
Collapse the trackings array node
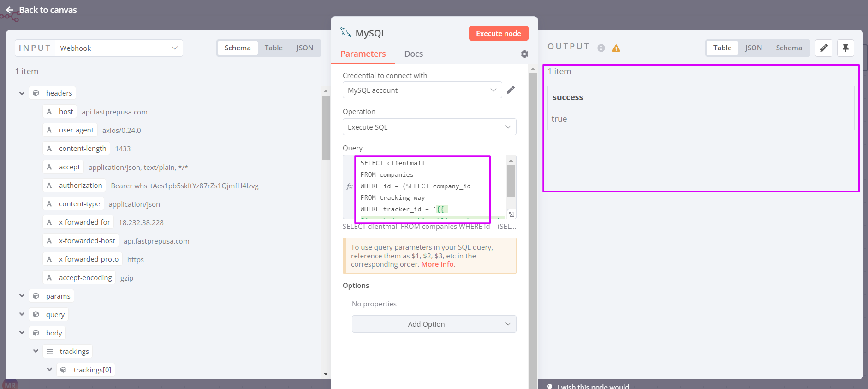coord(36,351)
